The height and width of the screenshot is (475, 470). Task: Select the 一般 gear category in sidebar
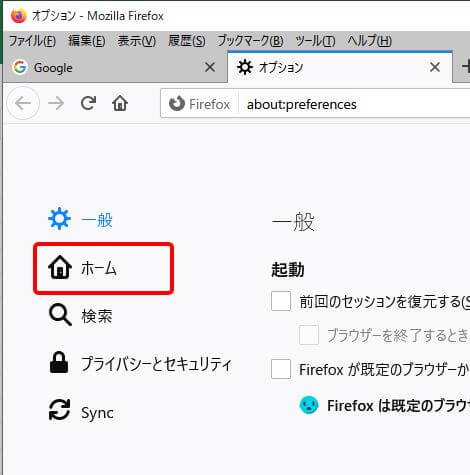[x=81, y=220]
